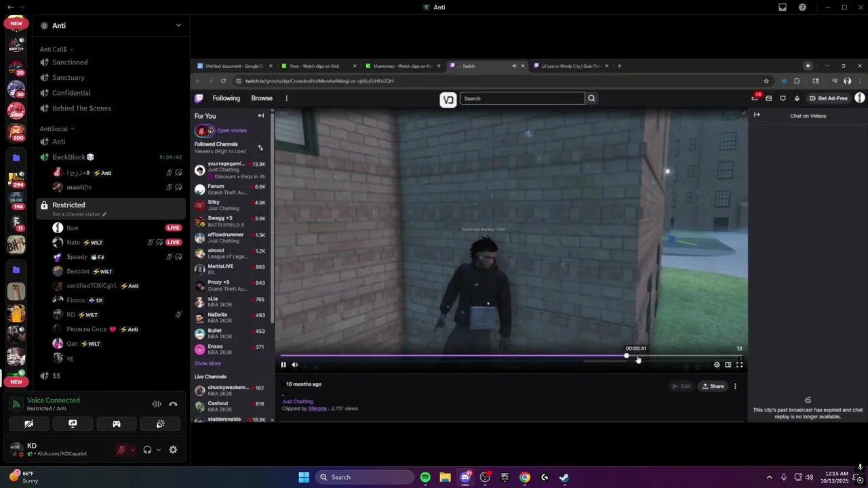
Task: Pause the Twitch clip
Action: [283, 365]
